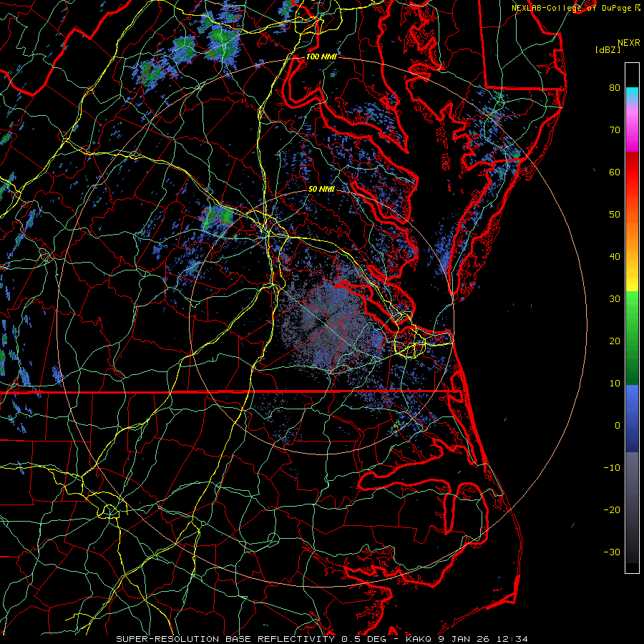Click the -30 dBZ scale value

click(612, 552)
